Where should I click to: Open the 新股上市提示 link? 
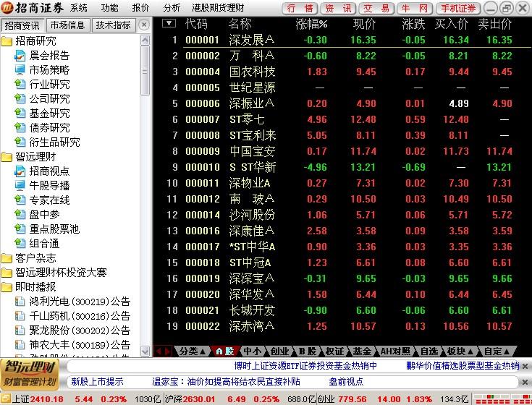[97, 382]
